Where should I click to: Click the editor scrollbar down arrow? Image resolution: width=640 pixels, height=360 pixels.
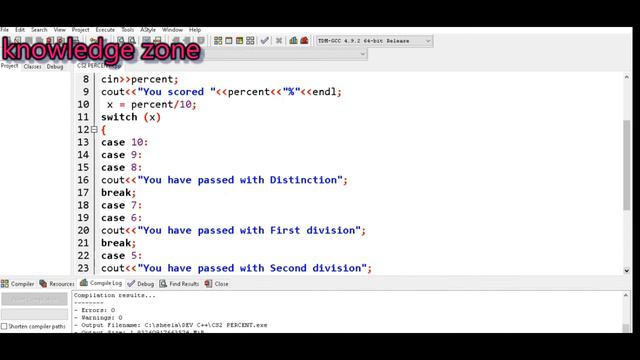[x=627, y=270]
